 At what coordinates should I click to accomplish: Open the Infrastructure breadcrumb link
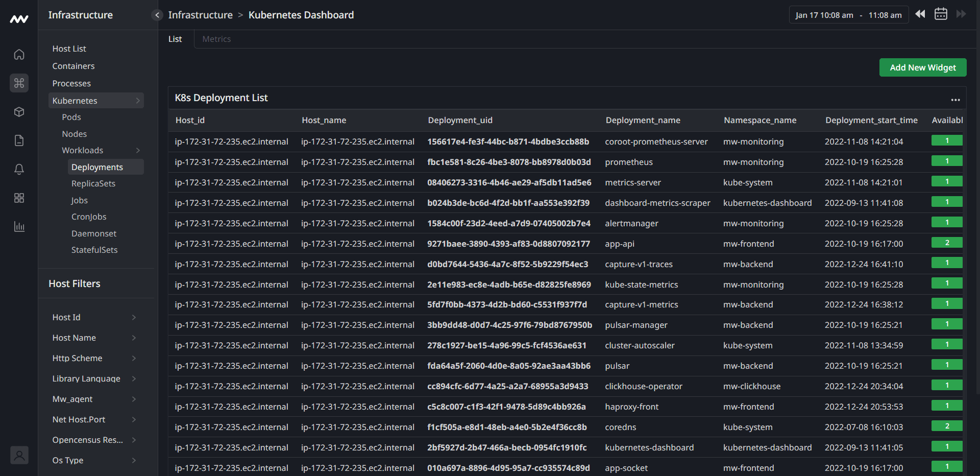pyautogui.click(x=201, y=15)
